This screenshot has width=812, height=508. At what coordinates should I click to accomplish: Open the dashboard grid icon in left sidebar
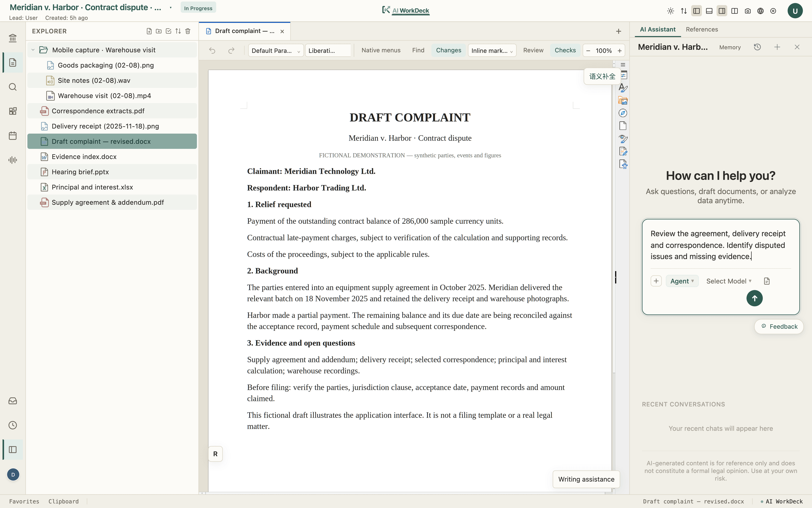coord(13,111)
